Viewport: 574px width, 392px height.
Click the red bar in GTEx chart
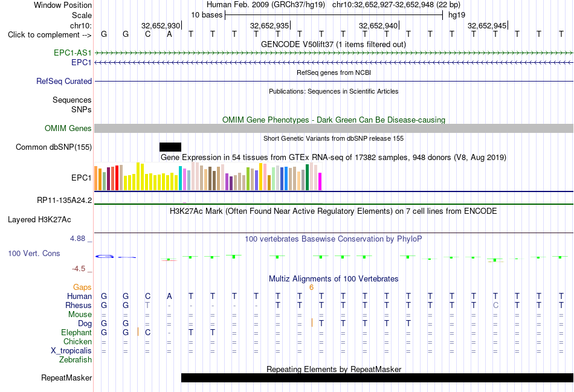click(117, 178)
